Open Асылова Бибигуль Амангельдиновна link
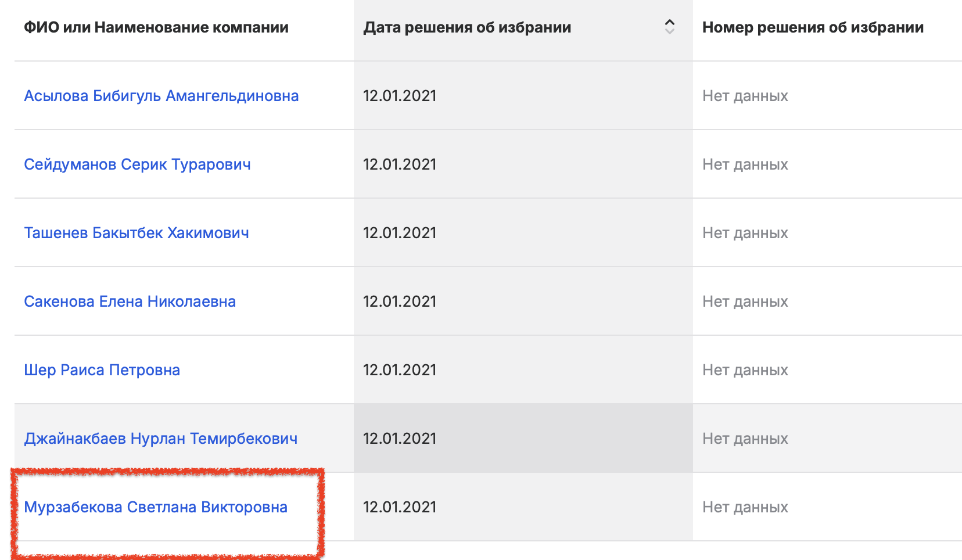Screen dimensions: 962x560 point(161,96)
